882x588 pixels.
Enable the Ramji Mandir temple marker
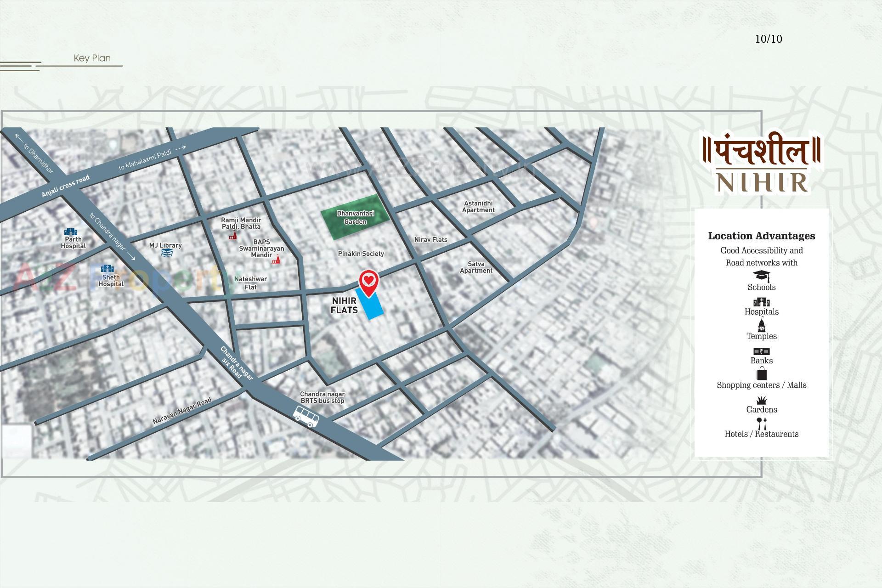(233, 235)
